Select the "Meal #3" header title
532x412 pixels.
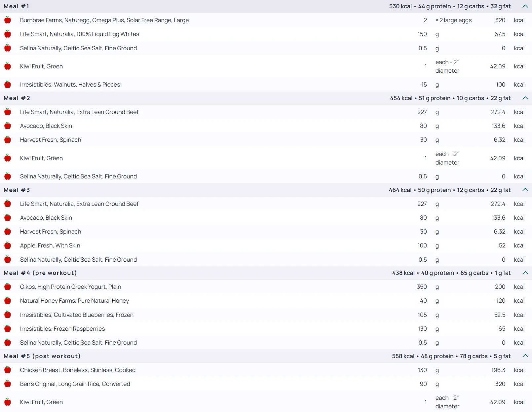click(x=17, y=190)
